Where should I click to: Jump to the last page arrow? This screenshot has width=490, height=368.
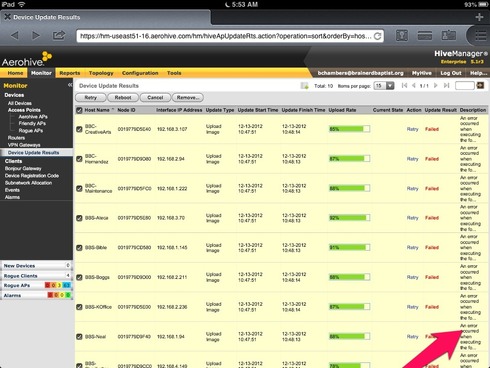click(446, 86)
